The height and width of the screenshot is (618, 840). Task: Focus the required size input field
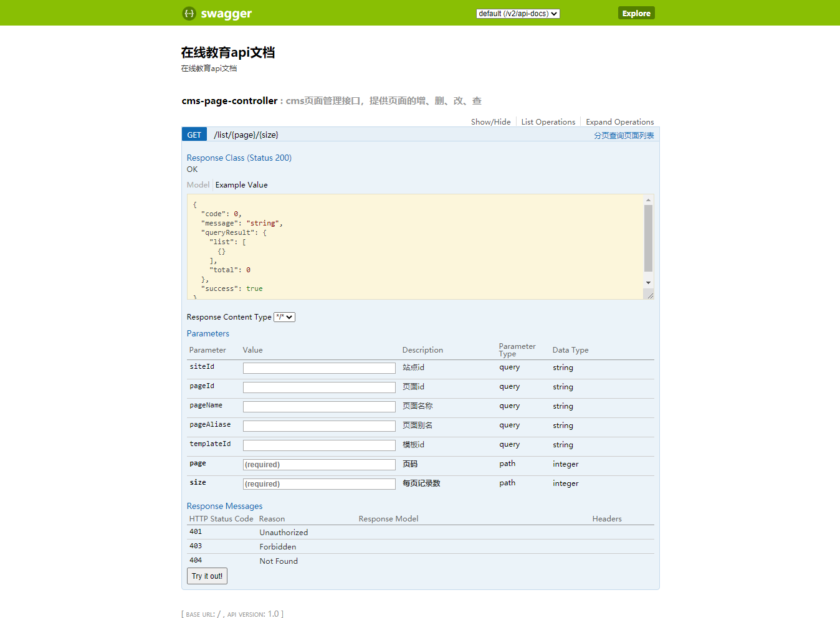click(319, 484)
